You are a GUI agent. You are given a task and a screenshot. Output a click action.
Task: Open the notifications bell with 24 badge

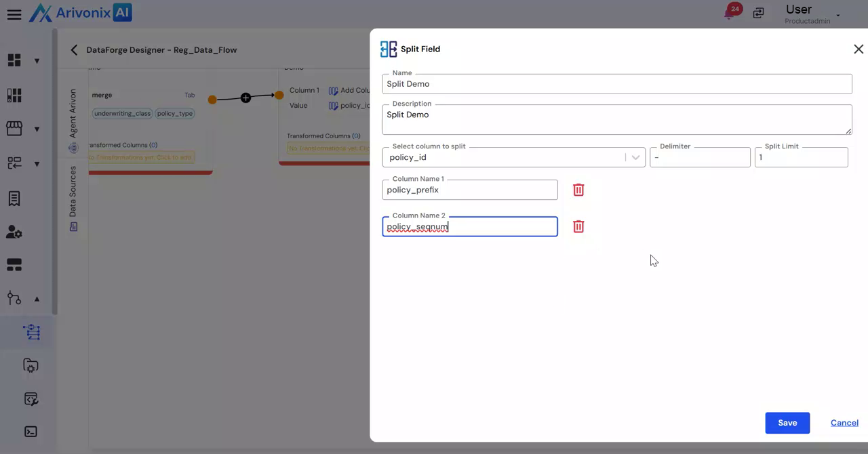coord(731,12)
